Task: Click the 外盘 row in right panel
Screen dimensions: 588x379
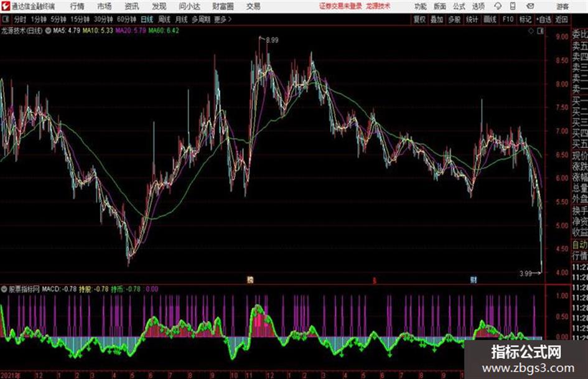Action: click(580, 199)
